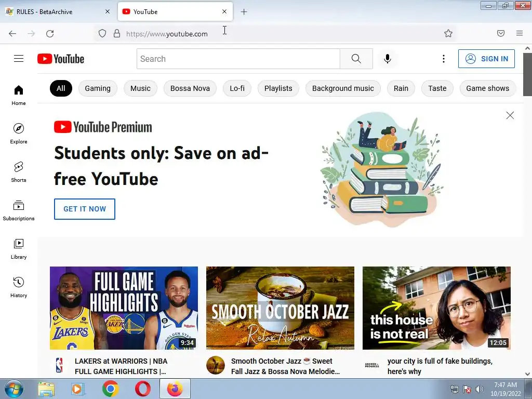Image resolution: width=532 pixels, height=399 pixels.
Task: Filter by Playlists chip
Action: tap(278, 88)
